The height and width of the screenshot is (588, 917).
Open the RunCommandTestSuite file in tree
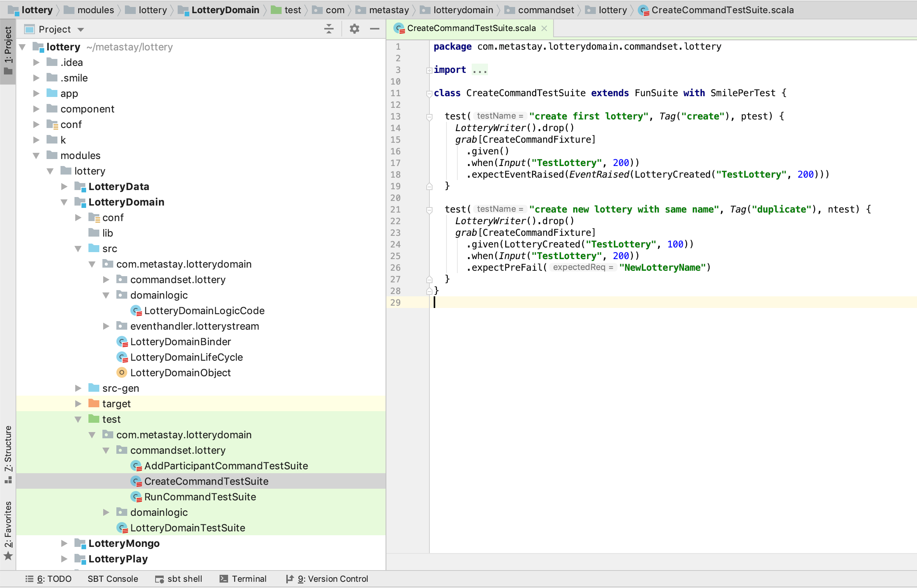point(200,497)
